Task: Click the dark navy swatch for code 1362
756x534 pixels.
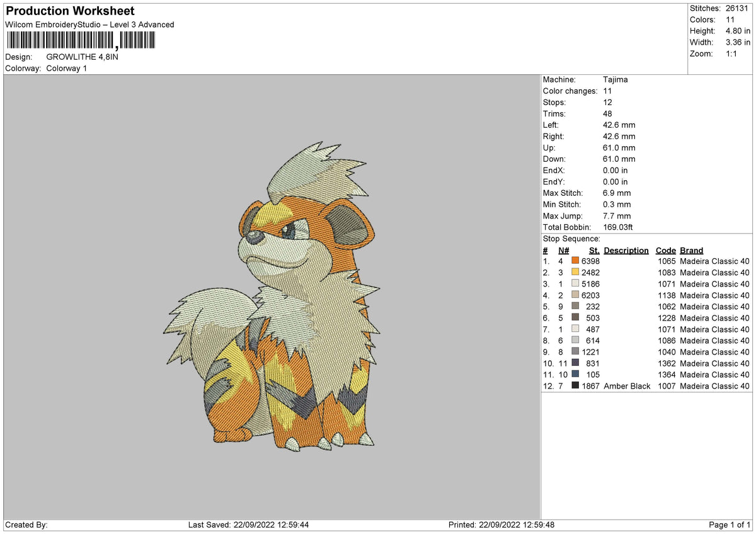Action: pos(575,363)
